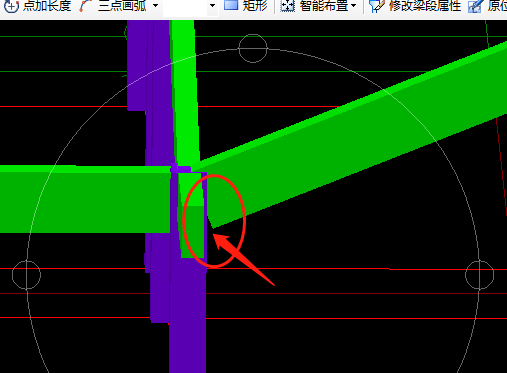The width and height of the screenshot is (507, 373).
Task: Open the blank combo box arrow
Action: 212,6
